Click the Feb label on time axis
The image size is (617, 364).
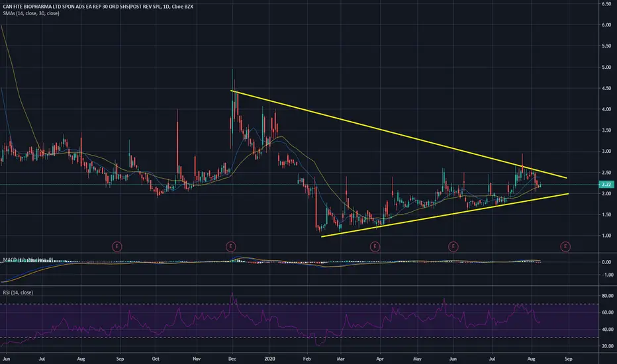coord(307,359)
